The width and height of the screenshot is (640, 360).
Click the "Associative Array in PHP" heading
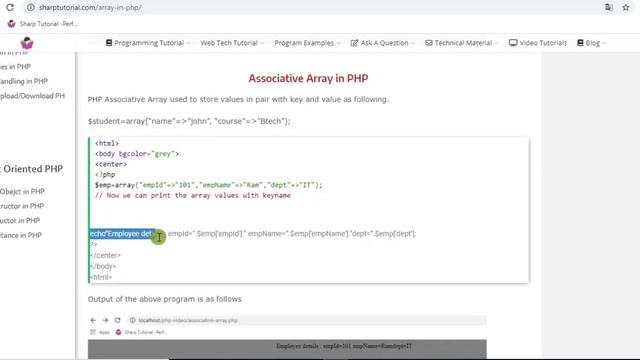pos(308,78)
